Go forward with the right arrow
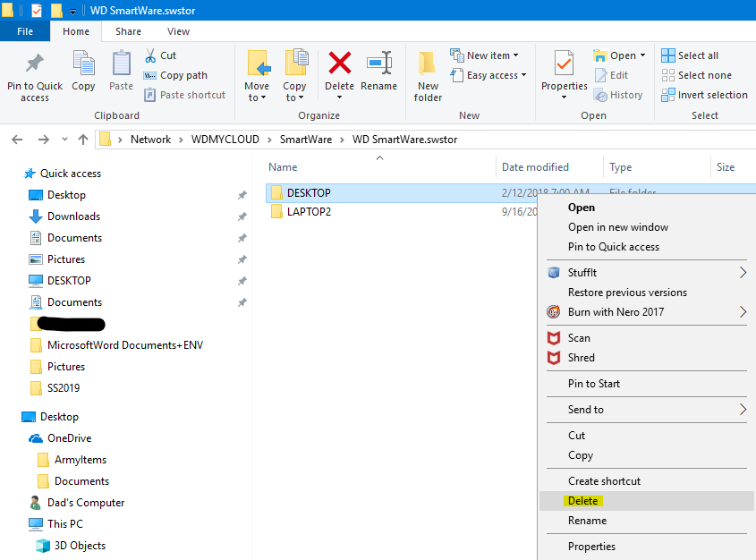This screenshot has height=560, width=756. (x=44, y=140)
